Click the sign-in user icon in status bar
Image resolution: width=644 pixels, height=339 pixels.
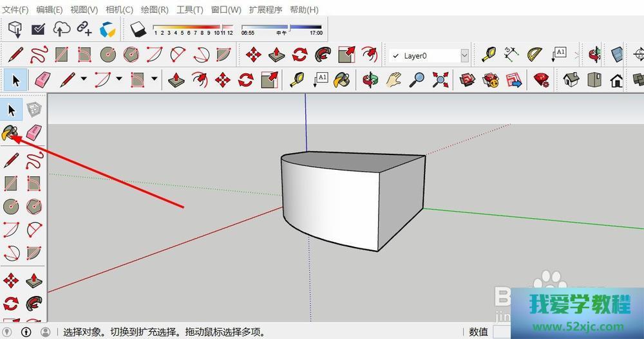(x=45, y=332)
